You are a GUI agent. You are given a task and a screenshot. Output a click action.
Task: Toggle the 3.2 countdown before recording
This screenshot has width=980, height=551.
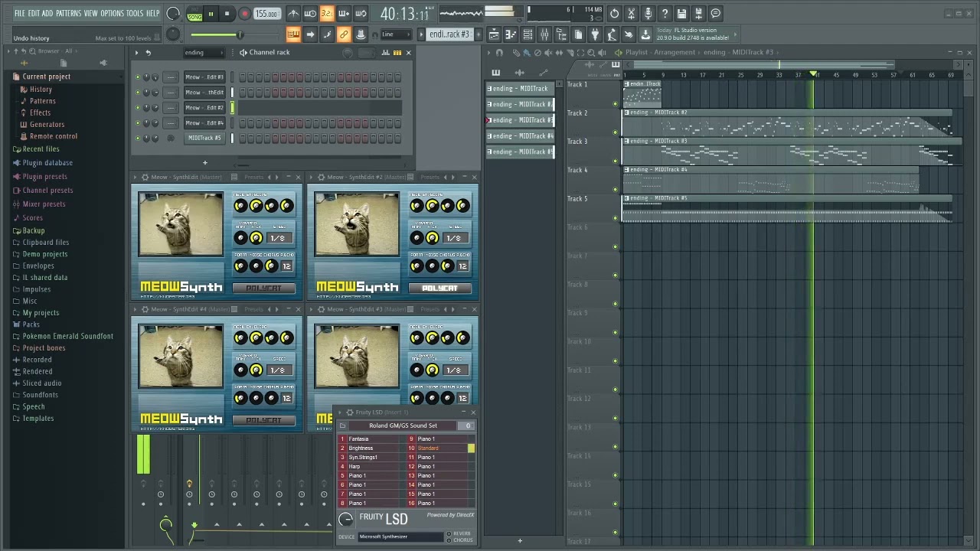327,14
